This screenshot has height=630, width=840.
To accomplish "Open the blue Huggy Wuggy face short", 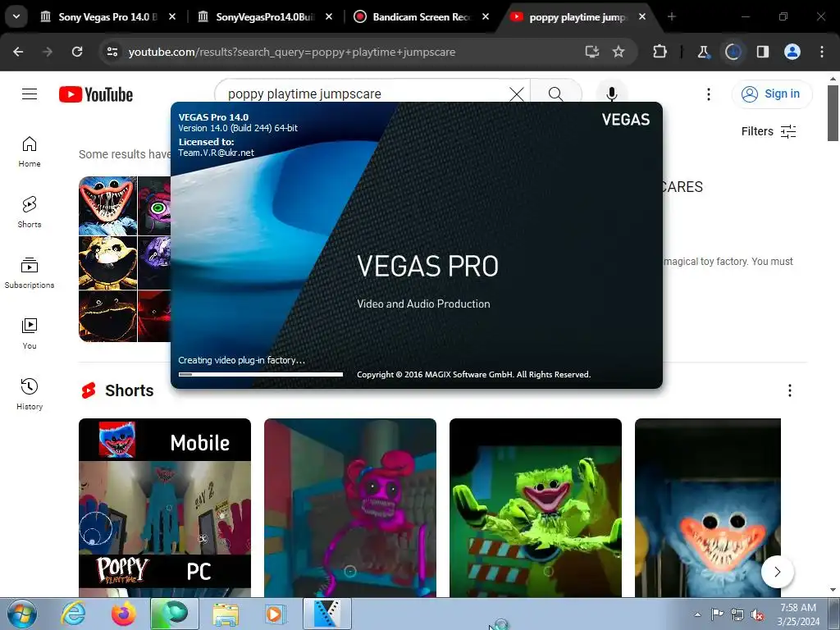I will [708, 507].
